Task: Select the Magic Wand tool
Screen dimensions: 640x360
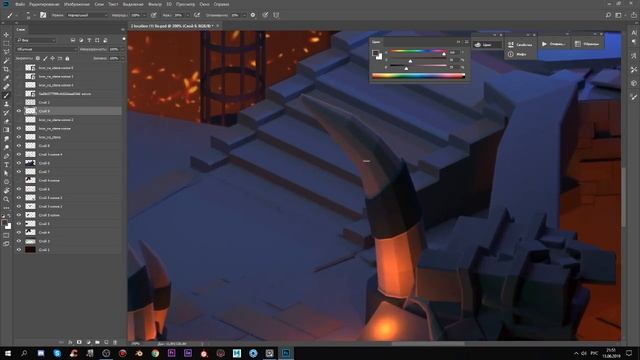Action: coord(6,61)
